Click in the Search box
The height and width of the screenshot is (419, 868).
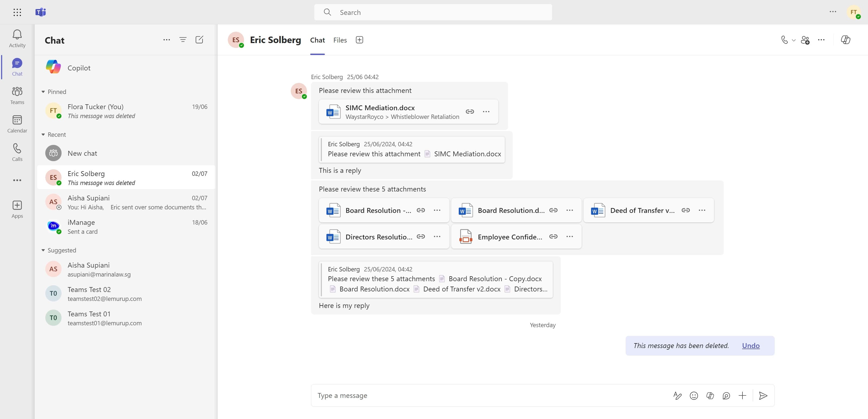433,12
